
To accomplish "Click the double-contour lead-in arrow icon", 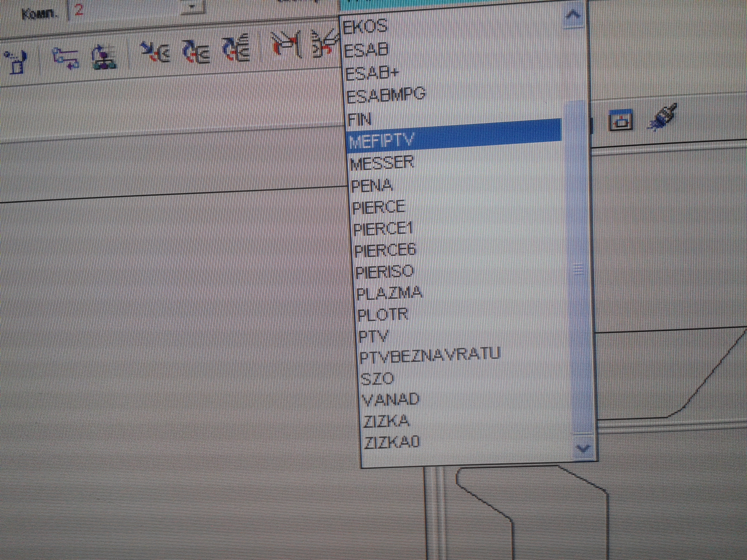I will coord(196,52).
